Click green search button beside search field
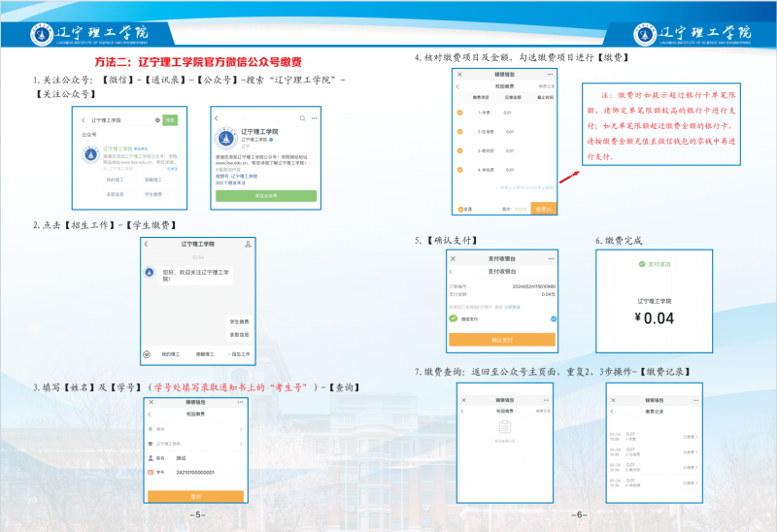 click(170, 119)
